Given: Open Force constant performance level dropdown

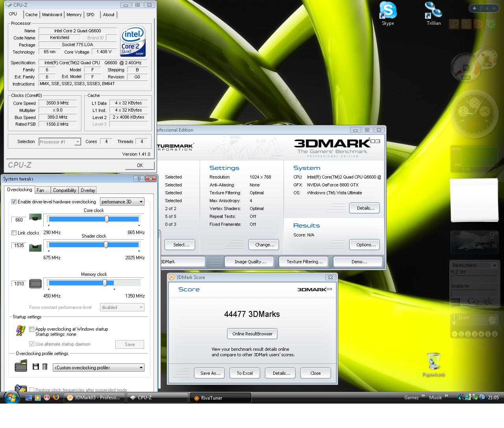Looking at the screenshot, I should click(x=122, y=307).
